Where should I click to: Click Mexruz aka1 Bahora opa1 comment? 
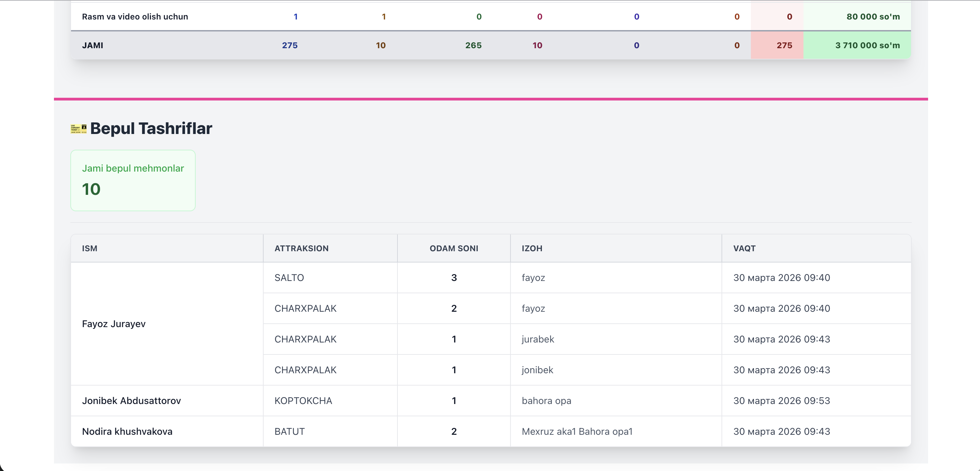click(x=577, y=431)
